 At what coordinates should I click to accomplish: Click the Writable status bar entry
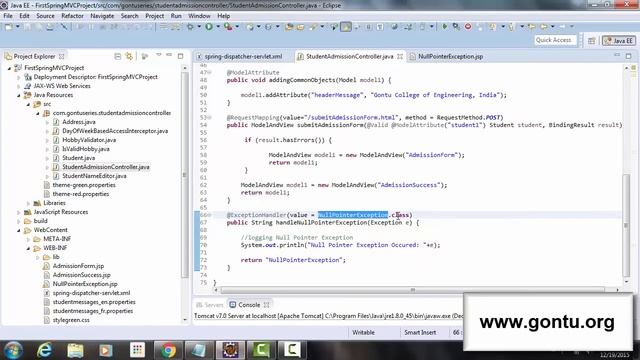[x=363, y=333]
